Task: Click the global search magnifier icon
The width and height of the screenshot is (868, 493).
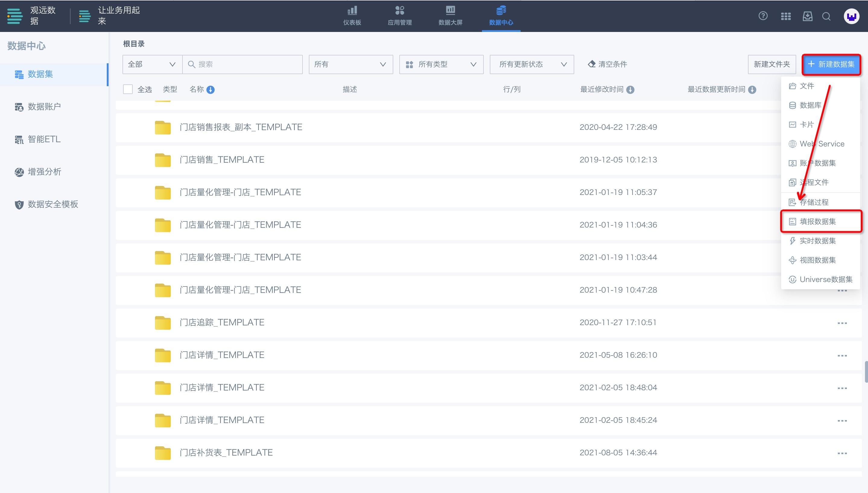Action: point(826,16)
